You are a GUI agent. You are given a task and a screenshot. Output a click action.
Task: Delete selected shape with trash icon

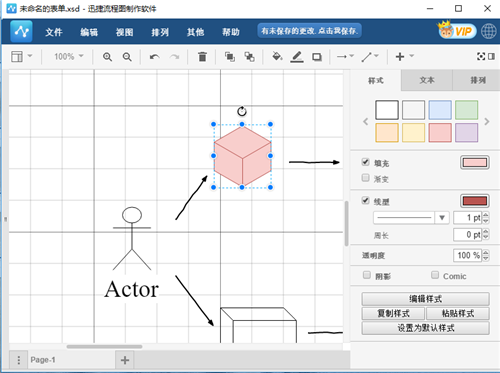pyautogui.click(x=202, y=57)
